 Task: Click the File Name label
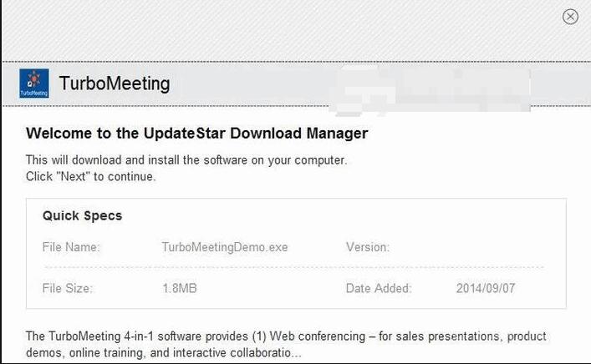coord(71,247)
